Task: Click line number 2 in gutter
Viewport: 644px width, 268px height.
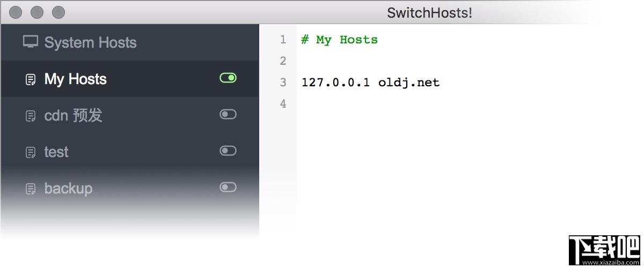Action: pos(283,61)
